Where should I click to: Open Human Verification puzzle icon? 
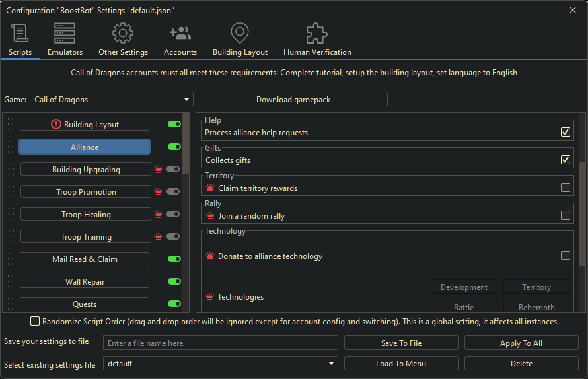click(x=317, y=33)
